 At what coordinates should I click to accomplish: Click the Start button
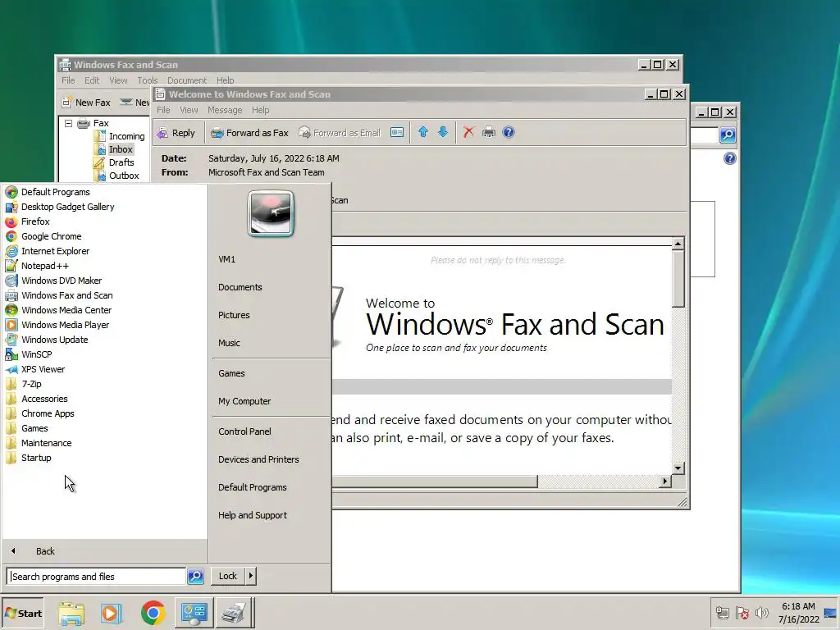coord(22,613)
